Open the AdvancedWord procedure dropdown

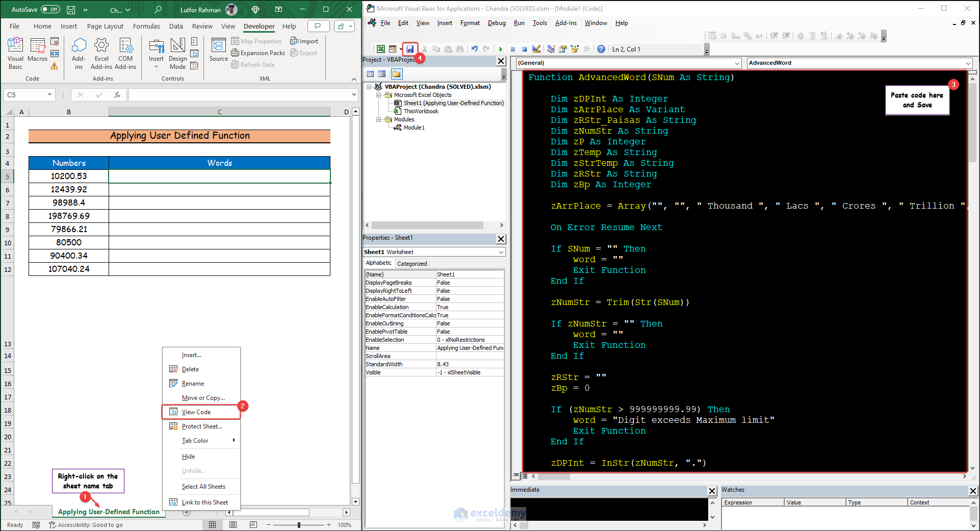tap(968, 63)
